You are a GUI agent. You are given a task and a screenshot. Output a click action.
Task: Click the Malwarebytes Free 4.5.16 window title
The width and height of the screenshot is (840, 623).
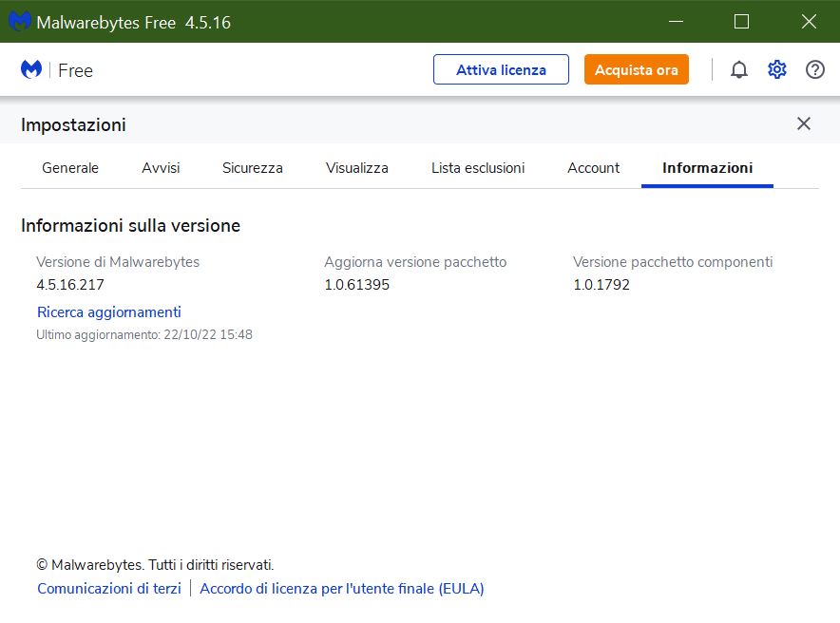click(x=133, y=23)
